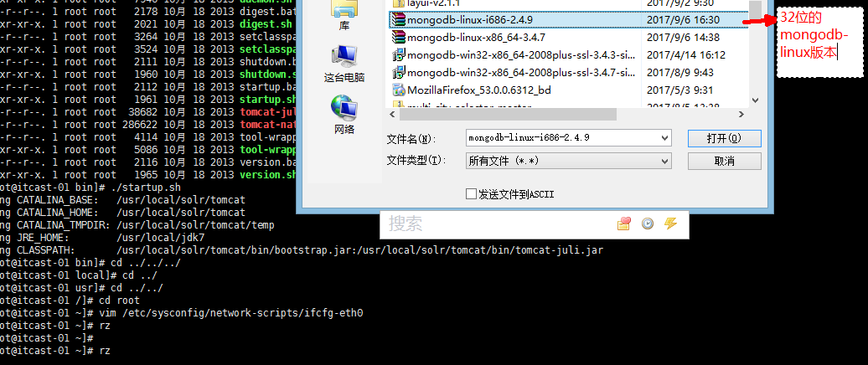Click the date 2017/5/3 9:31
868x365 pixels.
click(679, 90)
